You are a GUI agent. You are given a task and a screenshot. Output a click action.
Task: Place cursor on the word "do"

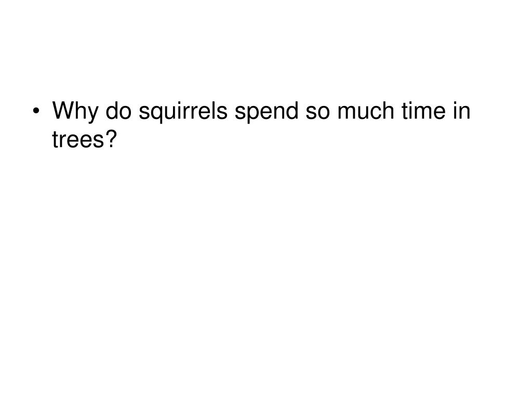118,110
